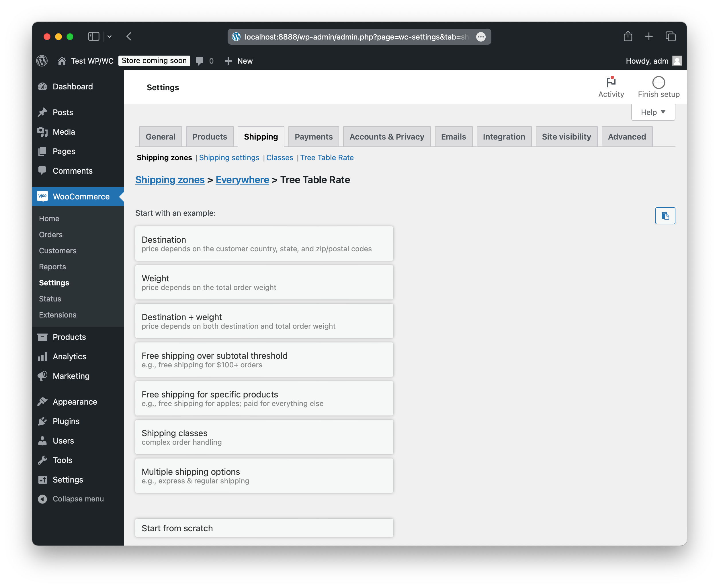Open a new browser tab with plus
The image size is (719, 588).
[648, 36]
